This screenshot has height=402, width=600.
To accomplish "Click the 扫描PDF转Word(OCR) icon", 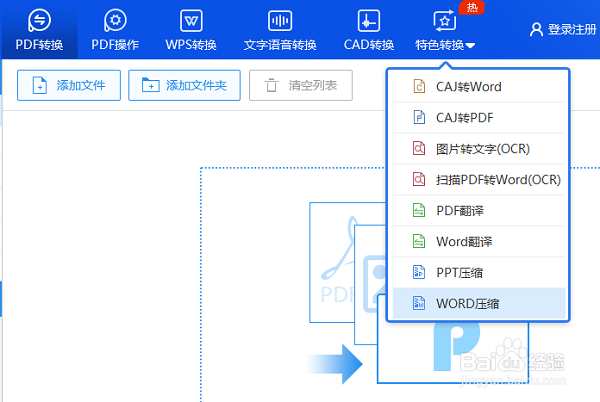I will tap(419, 179).
